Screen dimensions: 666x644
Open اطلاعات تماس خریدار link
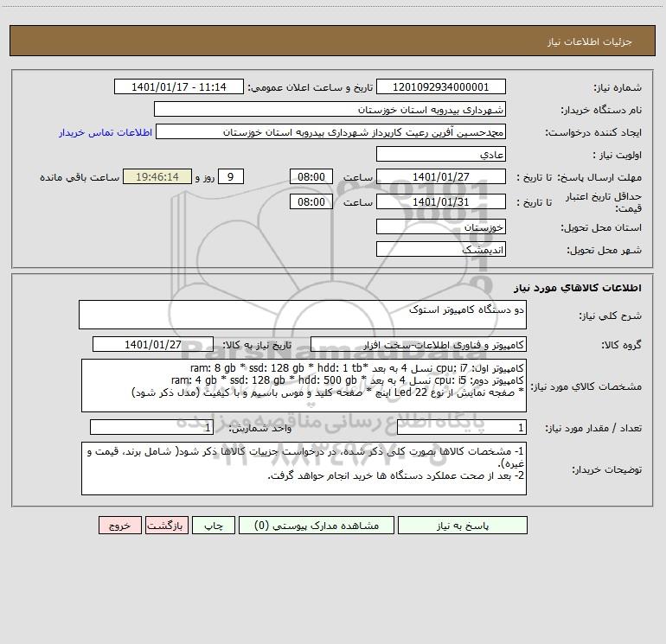click(106, 132)
